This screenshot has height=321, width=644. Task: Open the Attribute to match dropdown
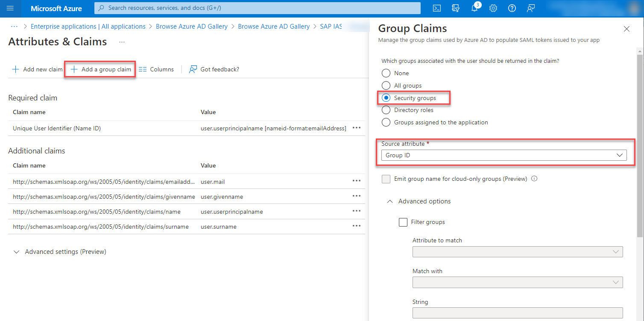(518, 252)
